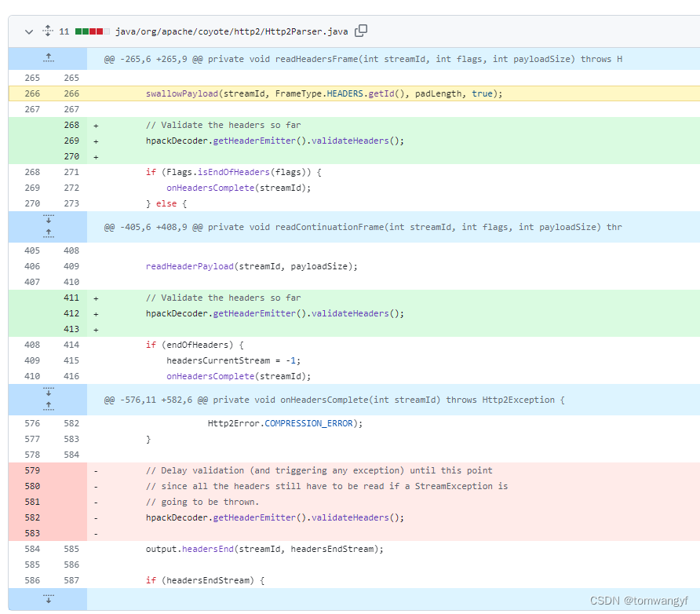Viewport: 700px width, 614px height.
Task: Click the '} else {' line
Action: pyautogui.click(x=166, y=203)
